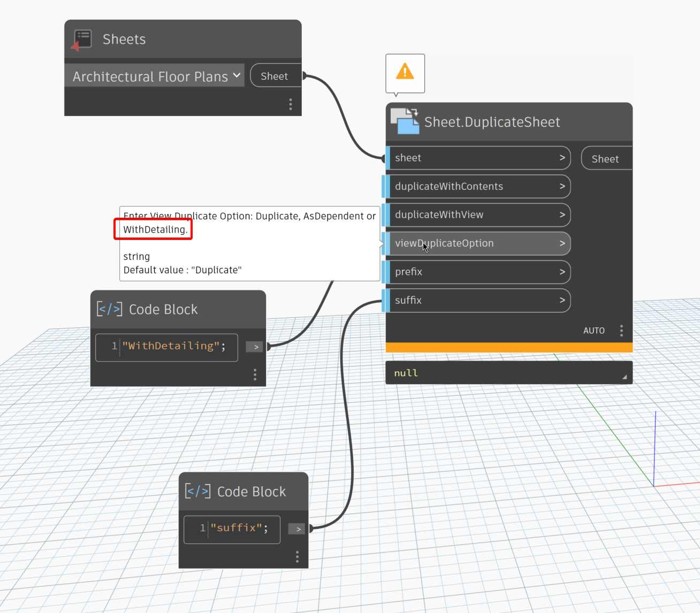Open the suffix Code Block options menu
700x613 pixels.
click(297, 556)
